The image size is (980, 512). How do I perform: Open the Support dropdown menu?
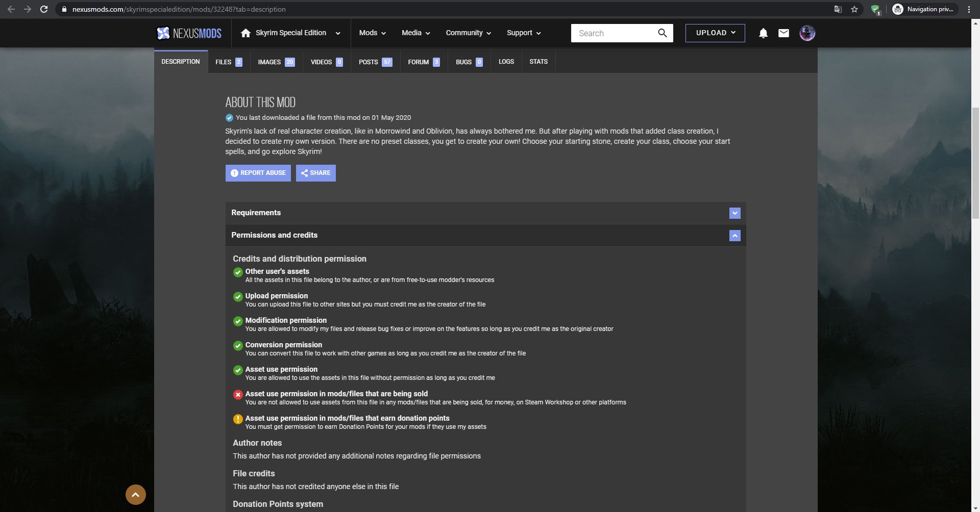(524, 33)
